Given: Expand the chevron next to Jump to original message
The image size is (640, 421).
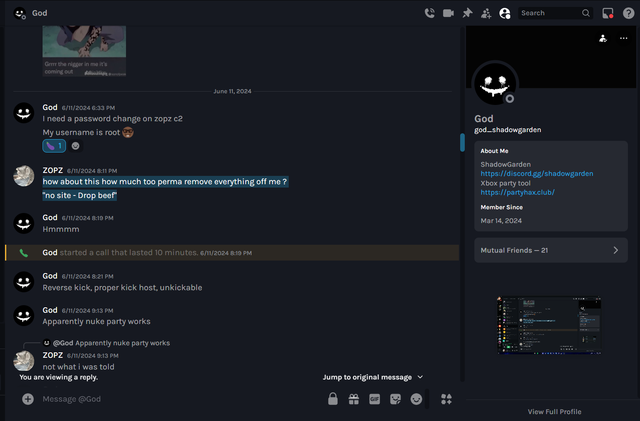Looking at the screenshot, I should coord(420,377).
